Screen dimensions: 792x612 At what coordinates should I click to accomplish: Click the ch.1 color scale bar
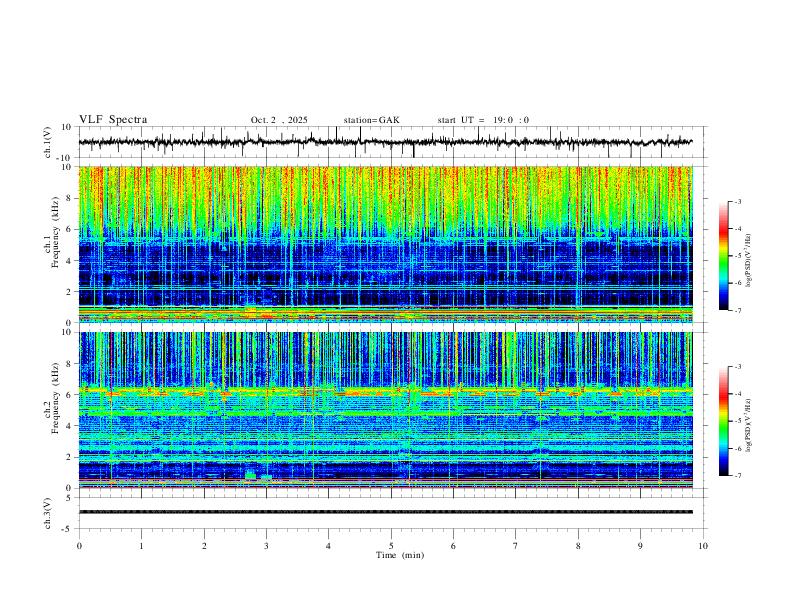click(723, 256)
